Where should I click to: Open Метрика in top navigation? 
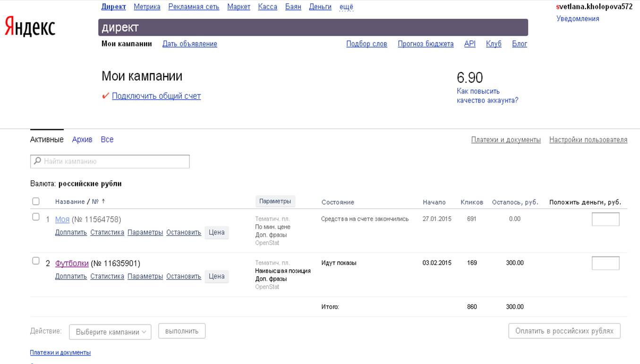coord(147,7)
